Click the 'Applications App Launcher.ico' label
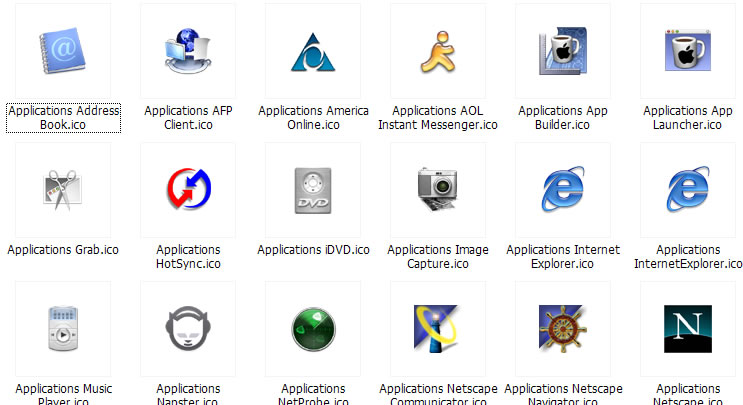This screenshot has width=743, height=405. pos(688,118)
